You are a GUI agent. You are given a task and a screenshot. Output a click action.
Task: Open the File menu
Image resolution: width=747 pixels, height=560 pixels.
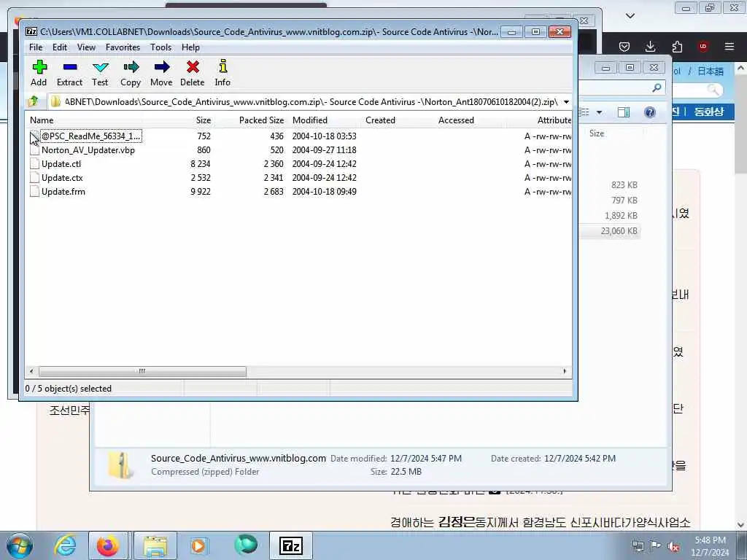click(36, 47)
